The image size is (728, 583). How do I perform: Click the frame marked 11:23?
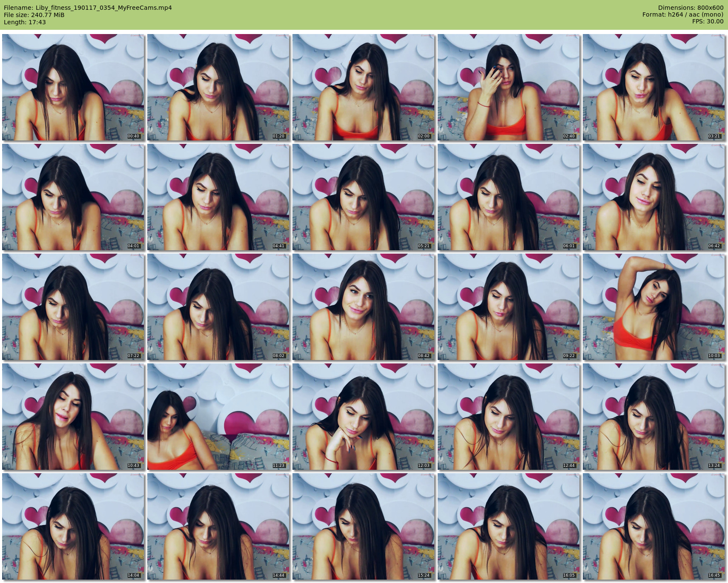218,417
